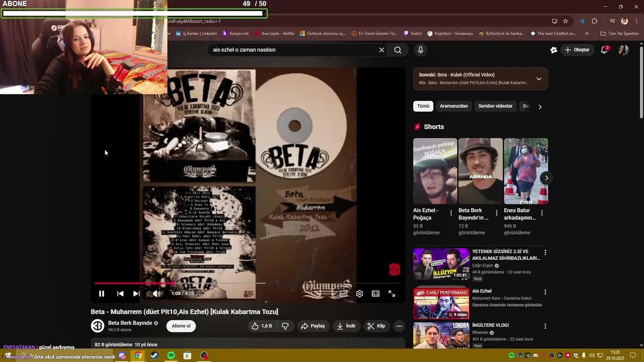Click the İndir download button
Viewport: 644px width, 362px height.
(346, 326)
